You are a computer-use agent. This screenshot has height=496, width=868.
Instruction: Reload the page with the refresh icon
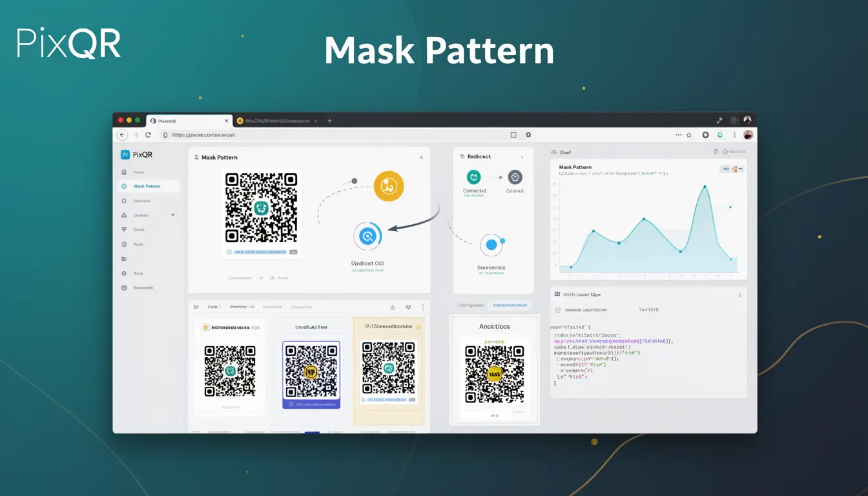(148, 135)
